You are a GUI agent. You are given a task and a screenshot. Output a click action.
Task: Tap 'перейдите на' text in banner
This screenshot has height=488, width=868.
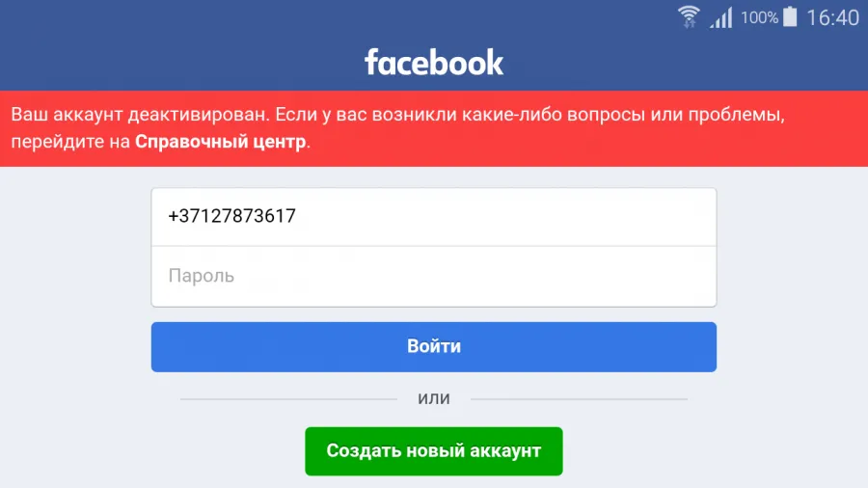tap(70, 142)
